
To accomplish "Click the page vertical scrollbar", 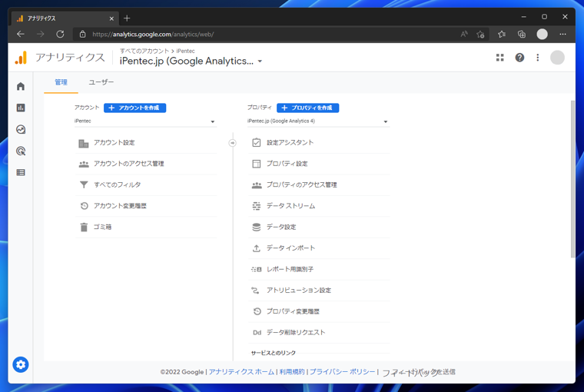I will point(572,179).
